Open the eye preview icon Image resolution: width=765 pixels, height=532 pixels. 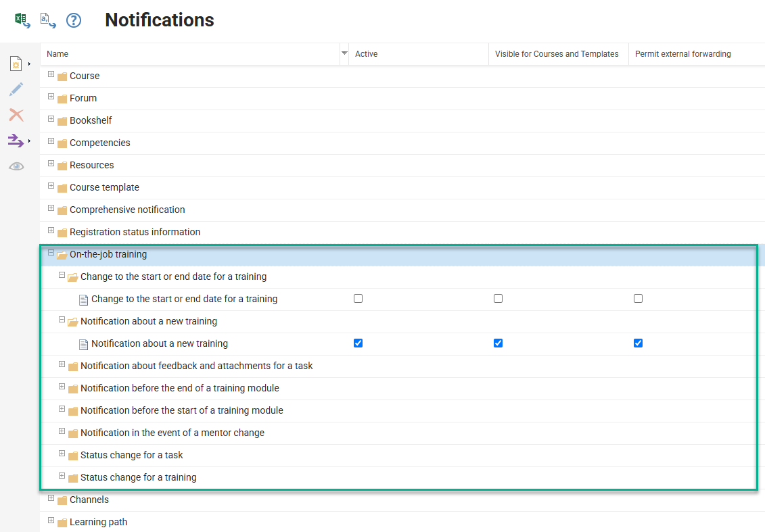[16, 166]
